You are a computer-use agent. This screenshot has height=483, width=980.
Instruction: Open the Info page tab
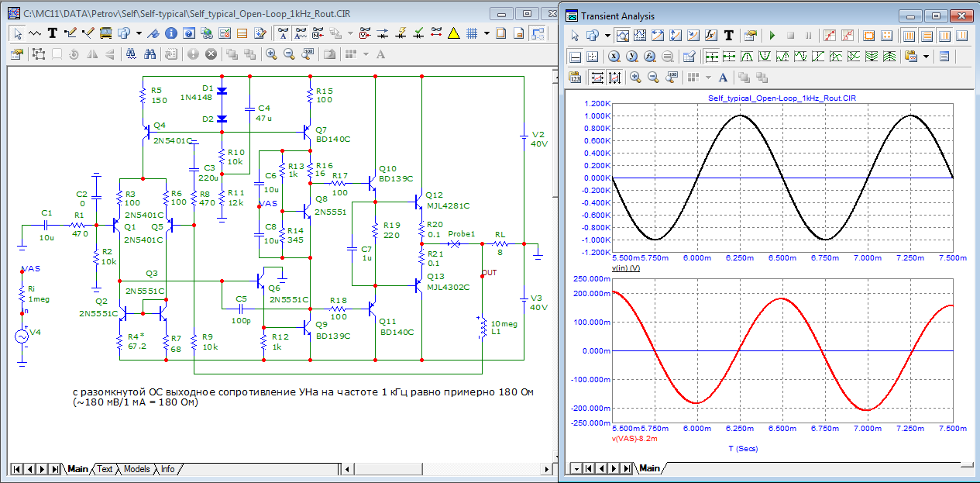point(168,469)
